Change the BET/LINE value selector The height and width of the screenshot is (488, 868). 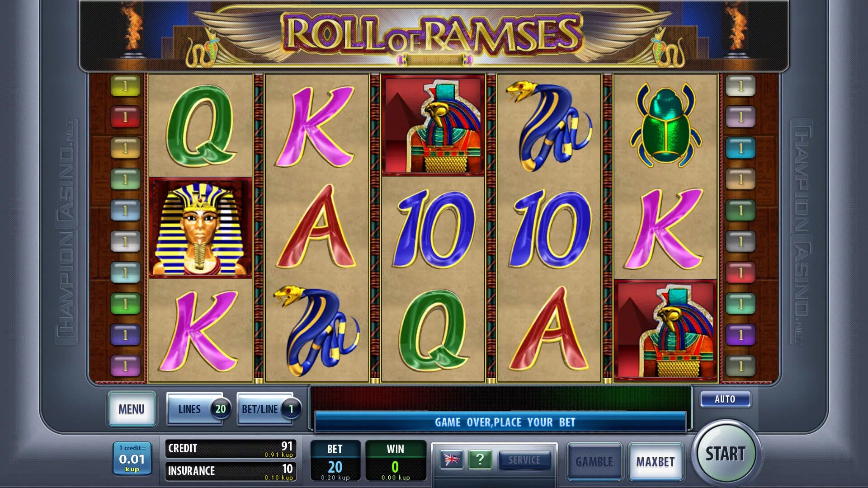(269, 409)
